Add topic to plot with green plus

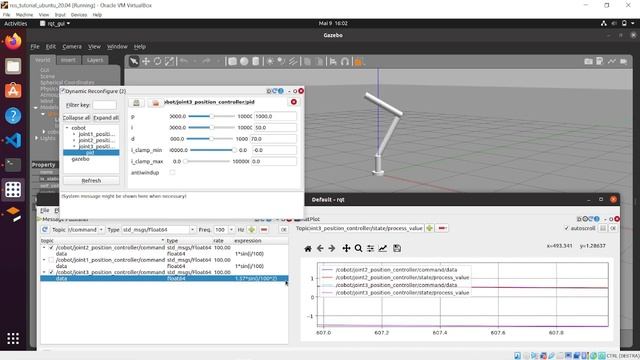[x=429, y=228]
